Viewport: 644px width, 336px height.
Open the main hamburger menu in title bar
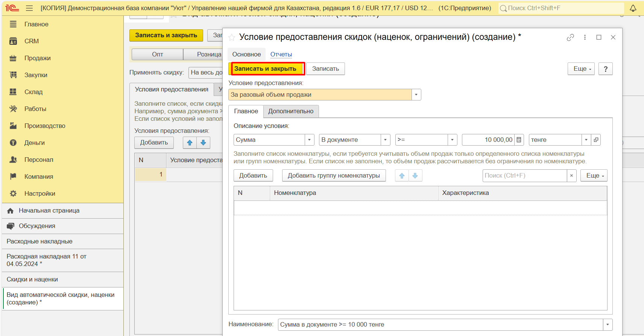point(29,8)
